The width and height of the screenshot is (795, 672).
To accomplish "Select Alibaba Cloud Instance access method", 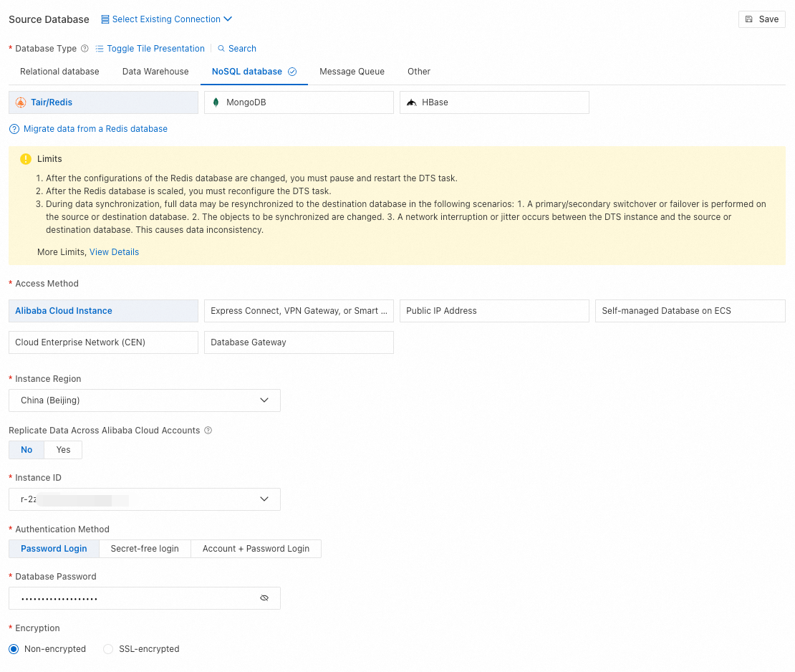I will [103, 311].
